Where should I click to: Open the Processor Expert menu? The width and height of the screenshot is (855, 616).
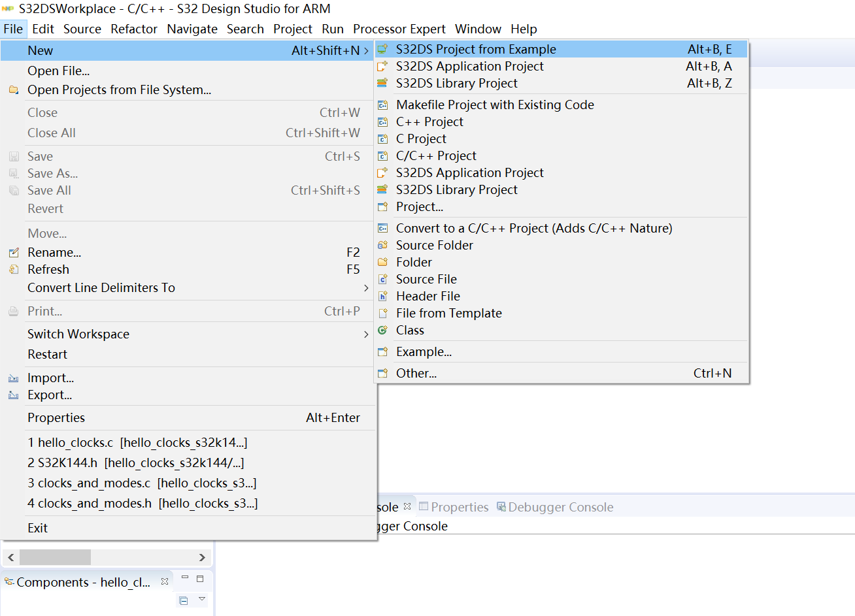coord(399,29)
